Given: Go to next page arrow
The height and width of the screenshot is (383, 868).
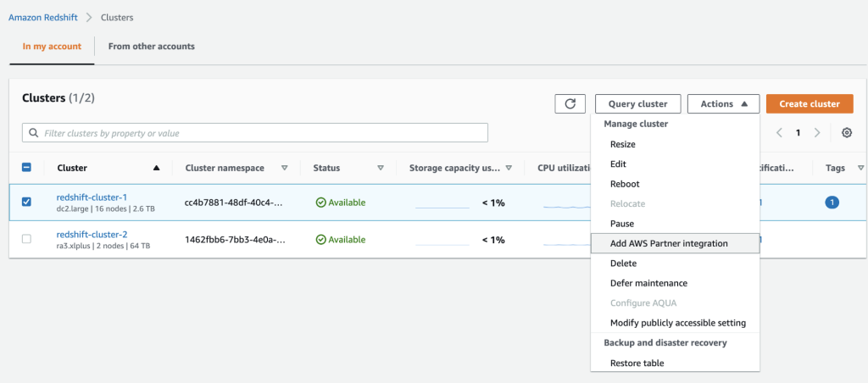Looking at the screenshot, I should click(817, 133).
